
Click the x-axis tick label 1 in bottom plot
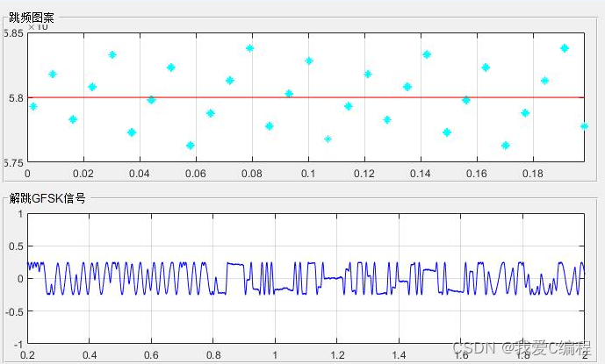tap(276, 354)
